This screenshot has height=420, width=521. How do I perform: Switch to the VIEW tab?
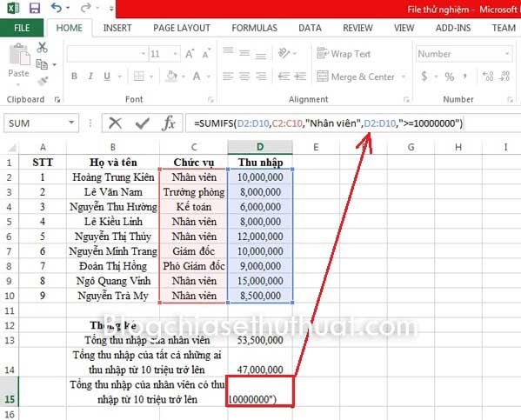[404, 28]
